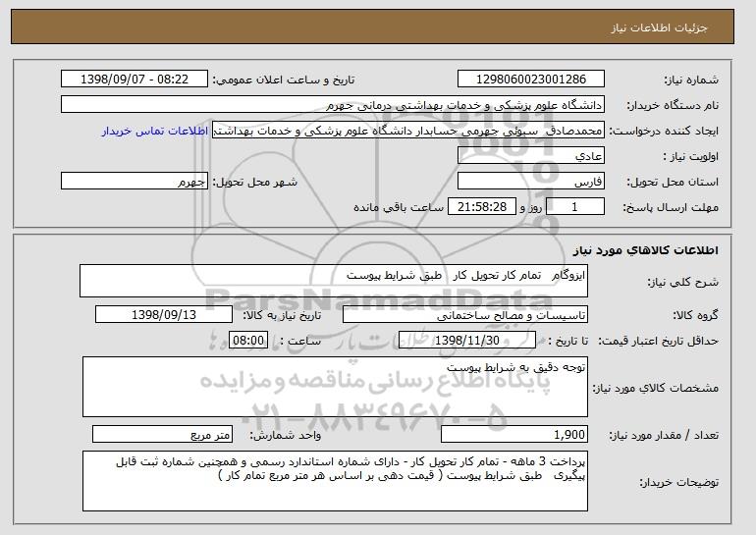Click the label استان محل تحویل
Image resolution: width=756 pixels, height=535 pixels.
673,182
